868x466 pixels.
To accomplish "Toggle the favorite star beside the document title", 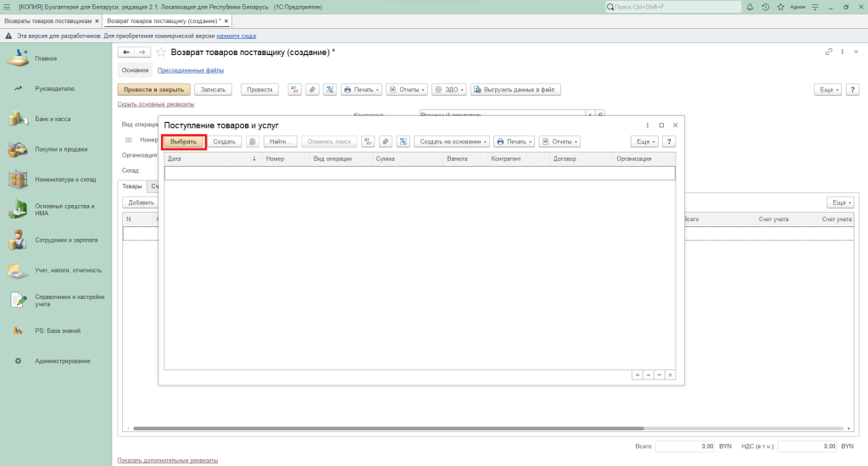I will (161, 53).
